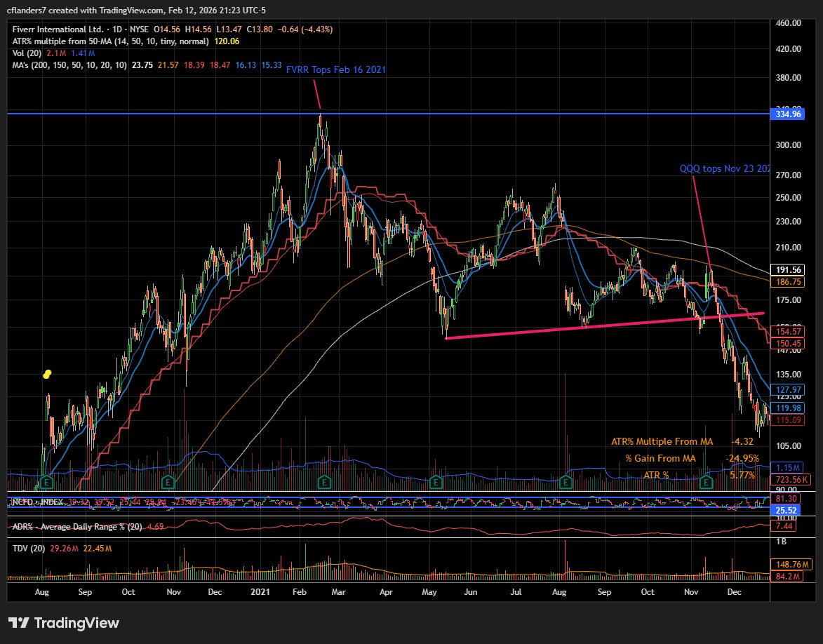Click the 7.44 ADR% axis label
Image resolution: width=823 pixels, height=644 pixels.
click(x=784, y=526)
